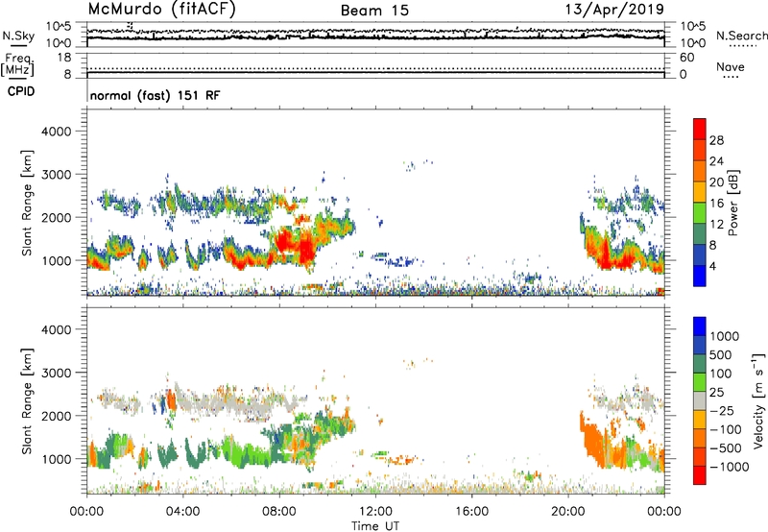The height and width of the screenshot is (532, 768).
Task: Click the "08:00" time axis label
Action: click(279, 512)
